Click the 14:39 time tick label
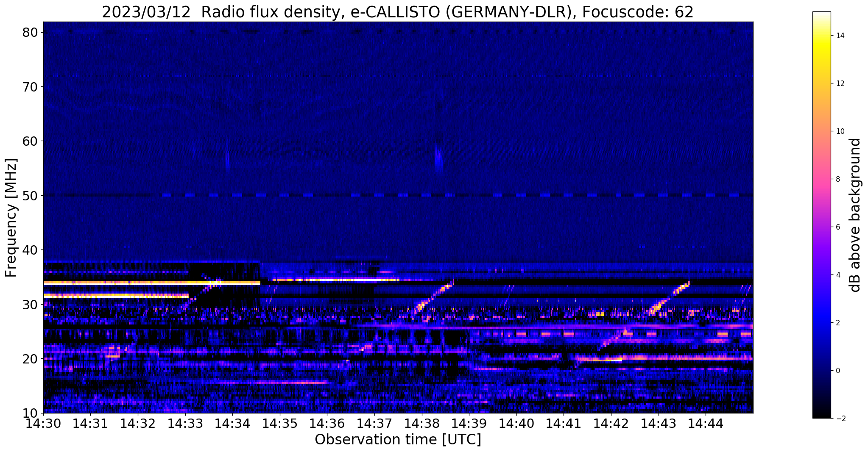 click(469, 423)
